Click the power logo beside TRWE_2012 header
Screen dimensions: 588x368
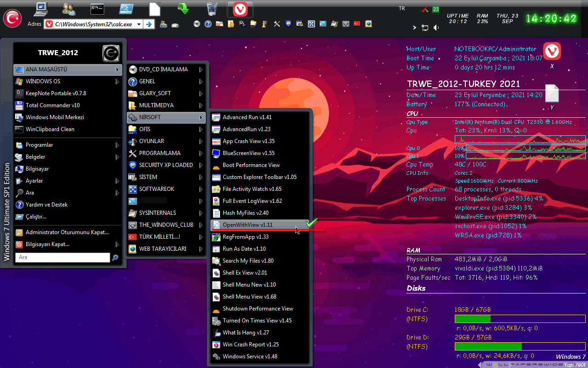[x=111, y=53]
